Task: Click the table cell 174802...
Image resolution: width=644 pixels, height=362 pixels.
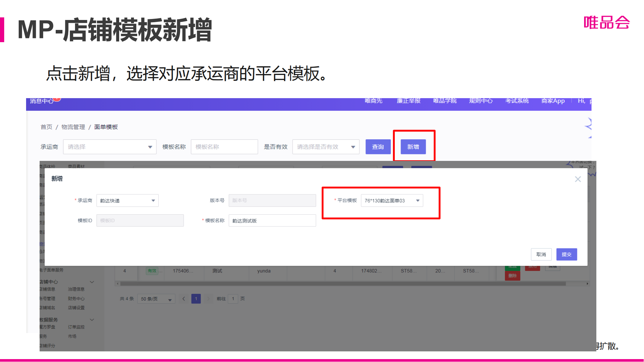Action: click(x=371, y=271)
